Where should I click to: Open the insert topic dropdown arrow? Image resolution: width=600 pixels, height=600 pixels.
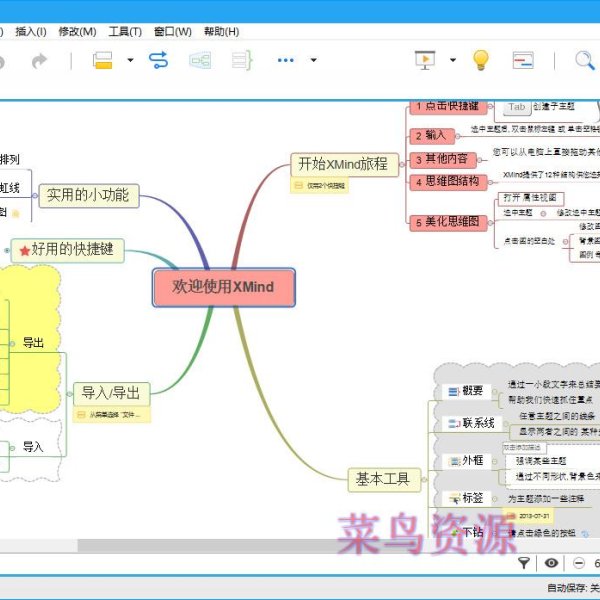(130, 60)
